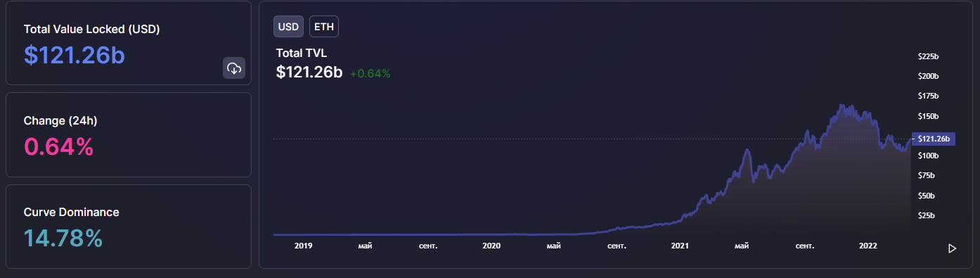
Task: Click the Total TVL chart title
Action: pos(302,53)
